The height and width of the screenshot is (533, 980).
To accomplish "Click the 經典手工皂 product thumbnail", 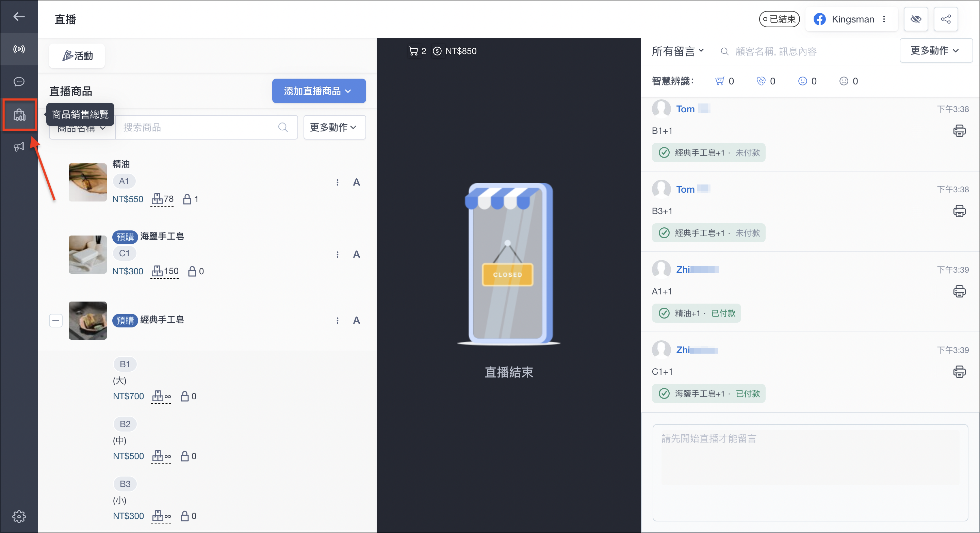I will 87,321.
